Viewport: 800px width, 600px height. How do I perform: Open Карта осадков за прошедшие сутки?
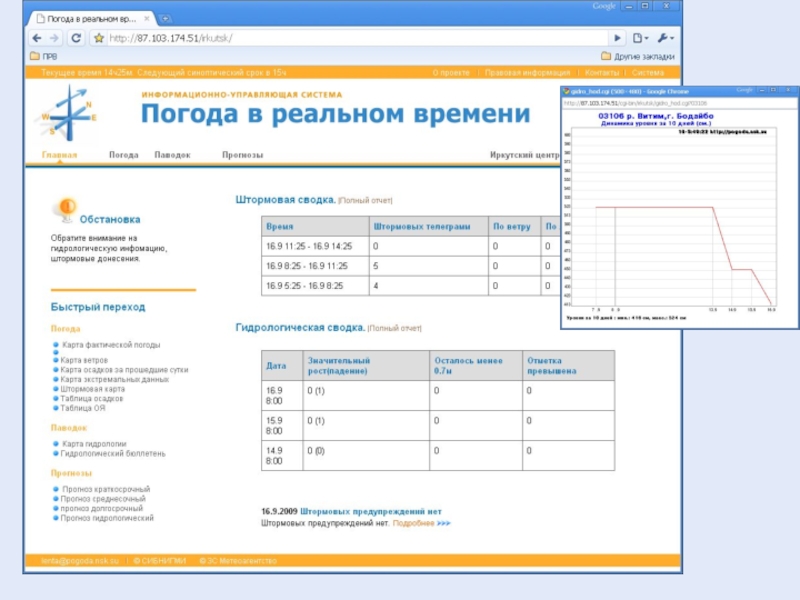coord(124,370)
